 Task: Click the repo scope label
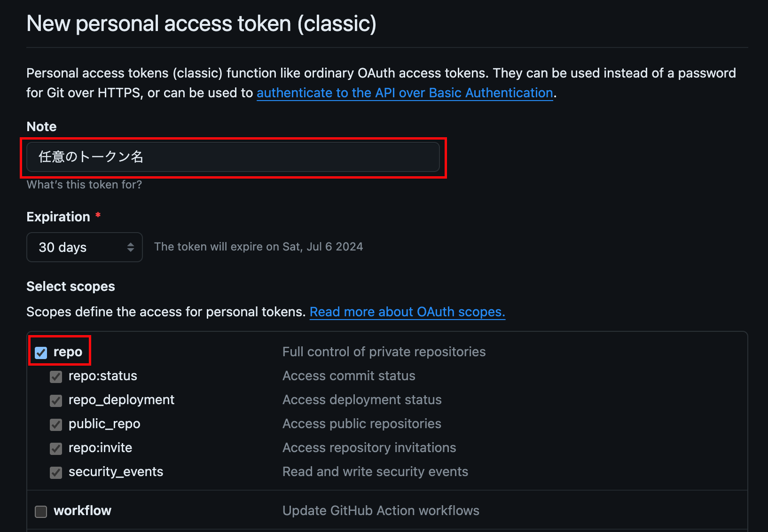tap(68, 352)
